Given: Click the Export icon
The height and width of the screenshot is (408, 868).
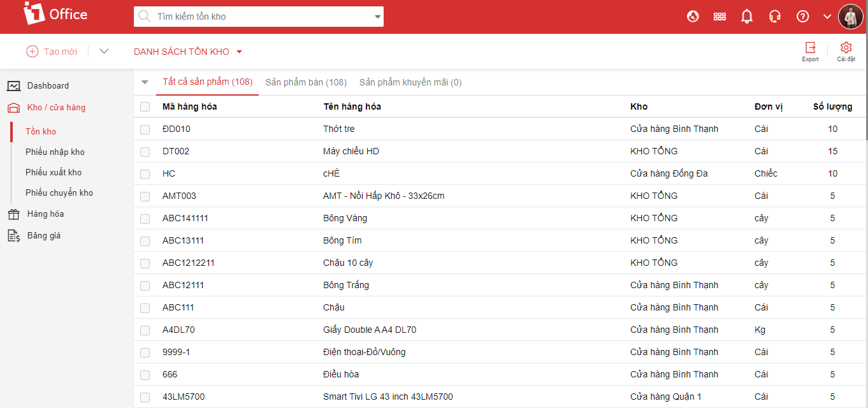Looking at the screenshot, I should pos(810,51).
